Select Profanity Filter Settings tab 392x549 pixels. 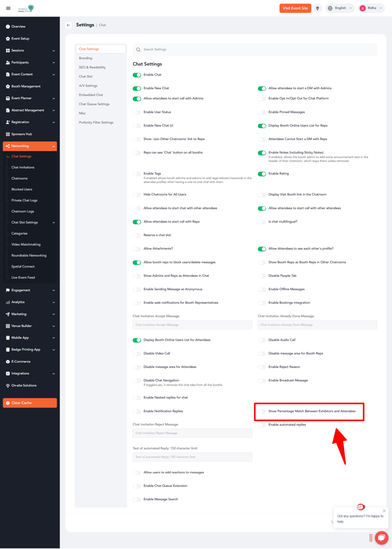click(96, 122)
